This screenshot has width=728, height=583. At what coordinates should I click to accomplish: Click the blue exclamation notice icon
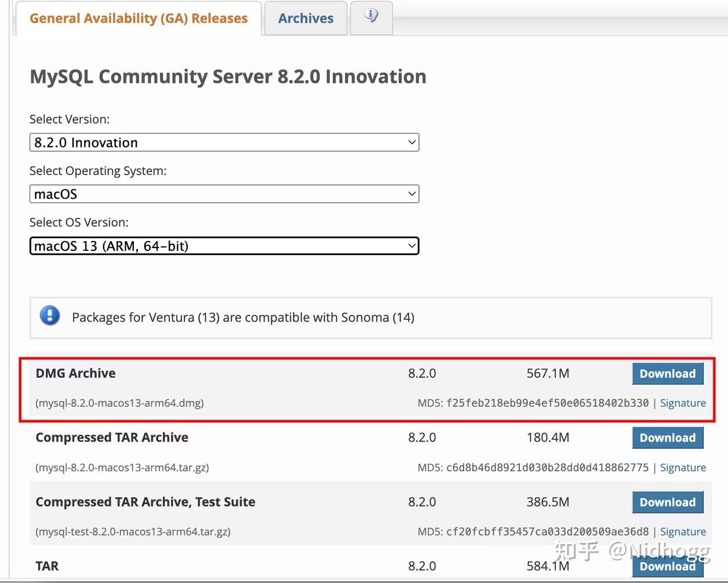point(50,316)
